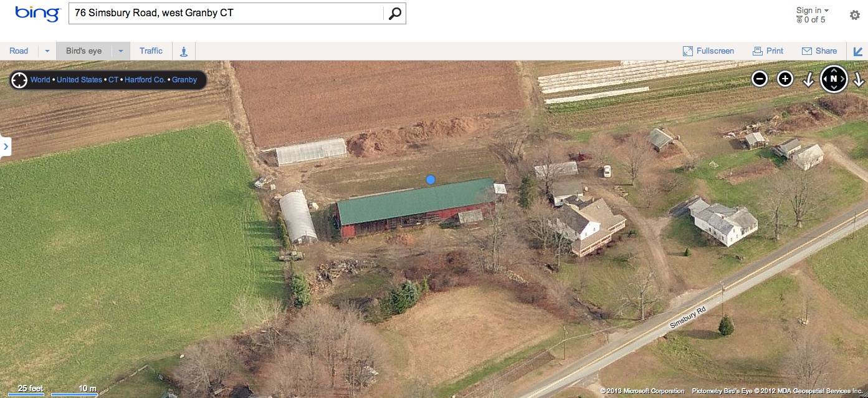Zoom in with the plus button
The image size is (868, 398).
click(785, 79)
